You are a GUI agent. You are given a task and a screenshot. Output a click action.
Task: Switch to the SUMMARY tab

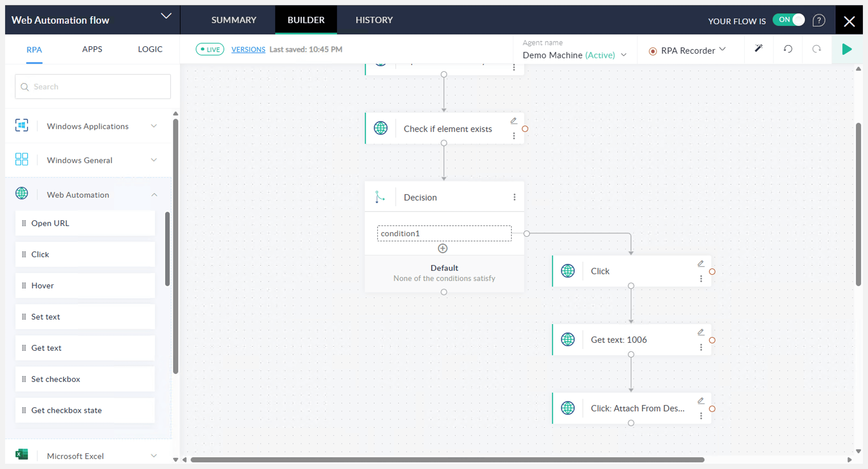(233, 20)
